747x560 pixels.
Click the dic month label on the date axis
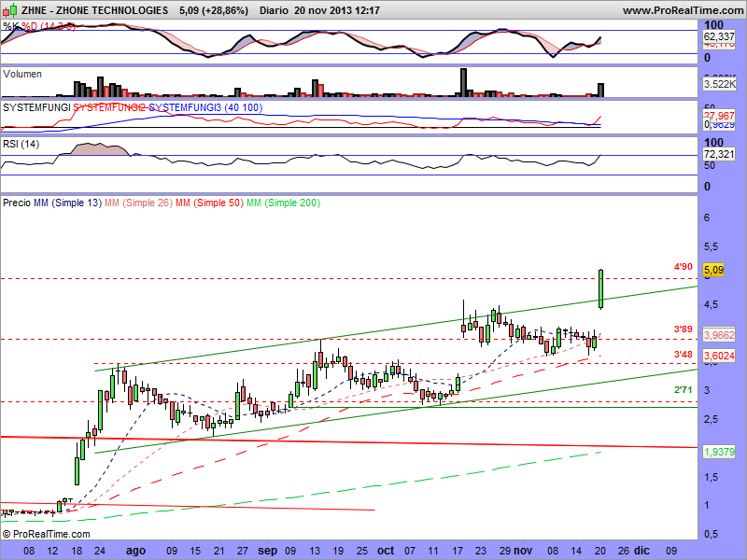[641, 551]
